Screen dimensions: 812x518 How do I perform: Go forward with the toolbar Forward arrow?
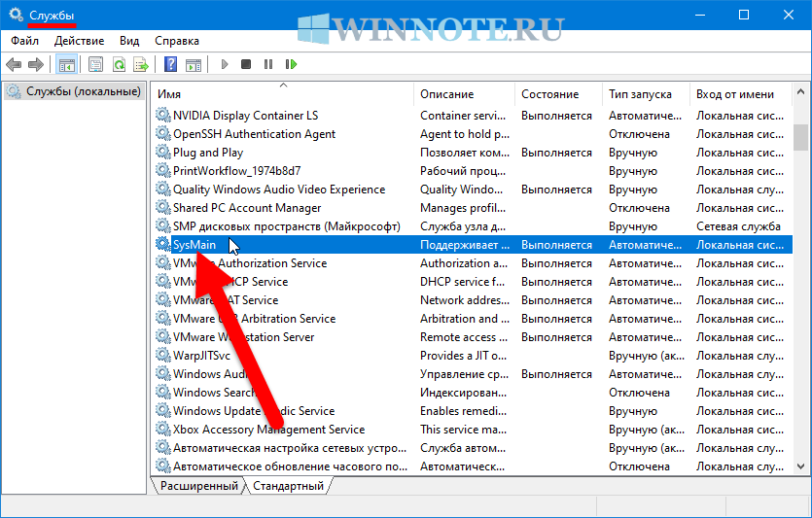[x=36, y=65]
